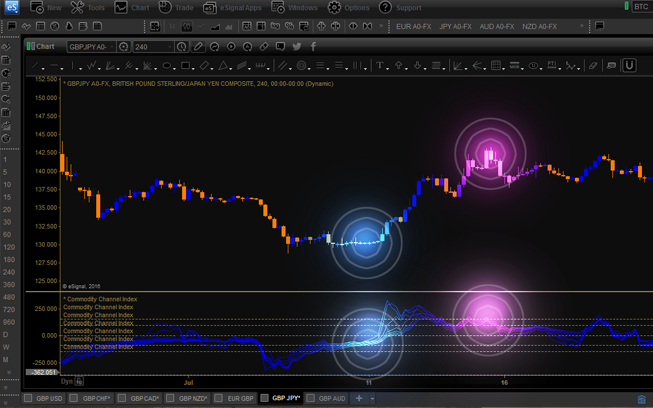Select the 60 minute interval in sidebar
653x408 pixels.
point(7,234)
